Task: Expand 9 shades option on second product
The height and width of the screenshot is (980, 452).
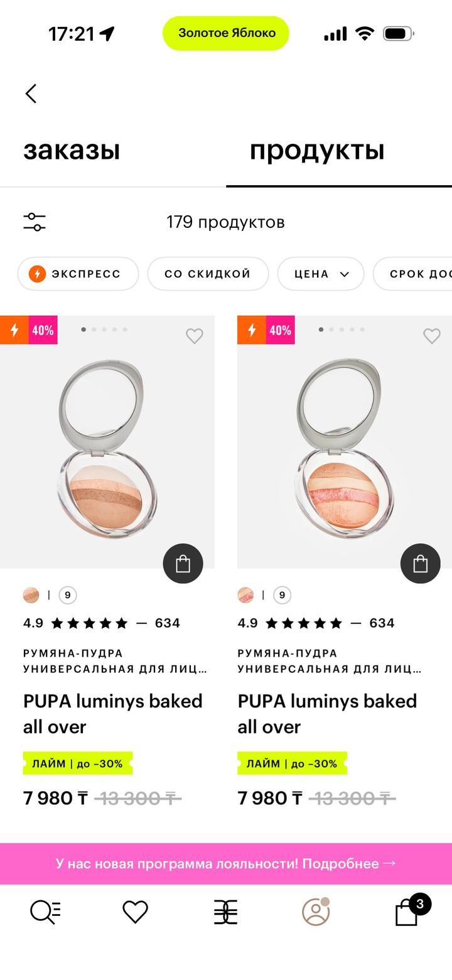Action: 282,595
